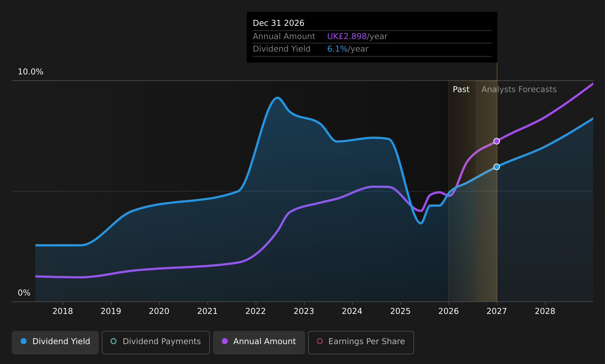Click the 2022 x-axis label
Image resolution: width=605 pixels, height=364 pixels.
click(256, 311)
